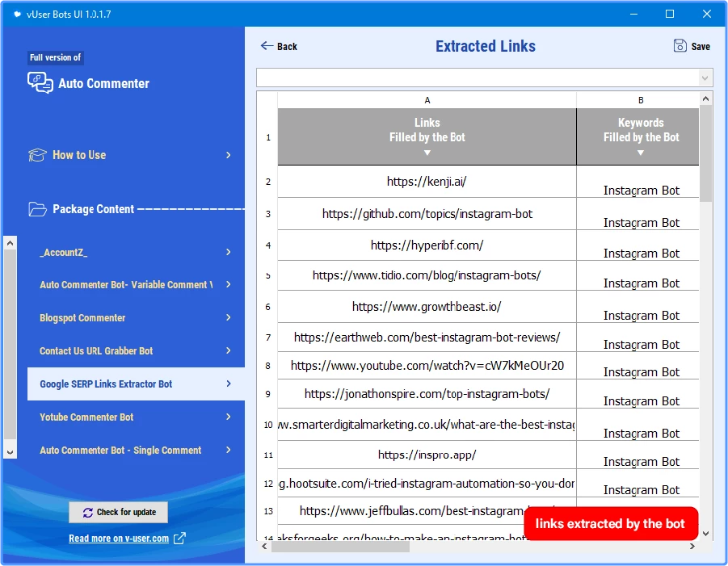Select cell https://kenji.ai/
Image resolution: width=728 pixels, height=566 pixels.
(427, 182)
